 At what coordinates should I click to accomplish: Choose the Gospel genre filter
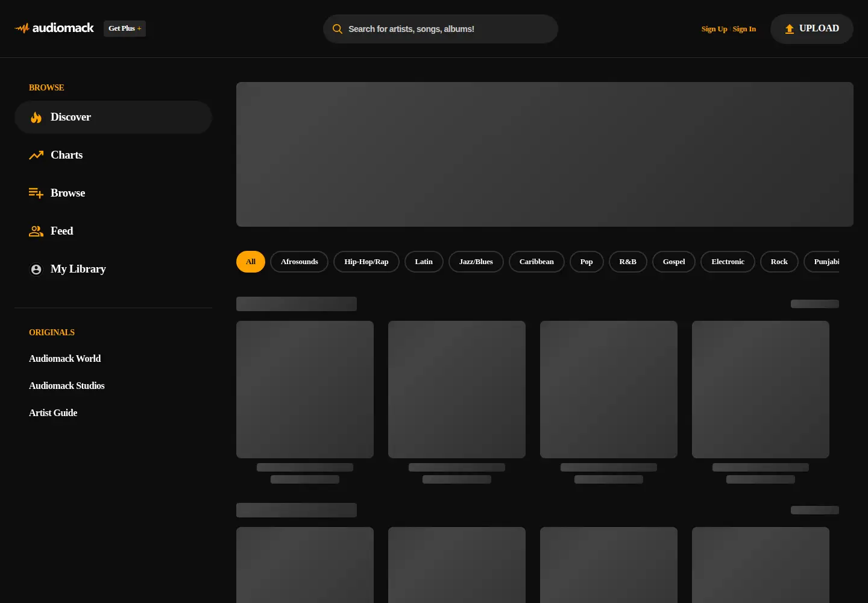[x=674, y=262]
